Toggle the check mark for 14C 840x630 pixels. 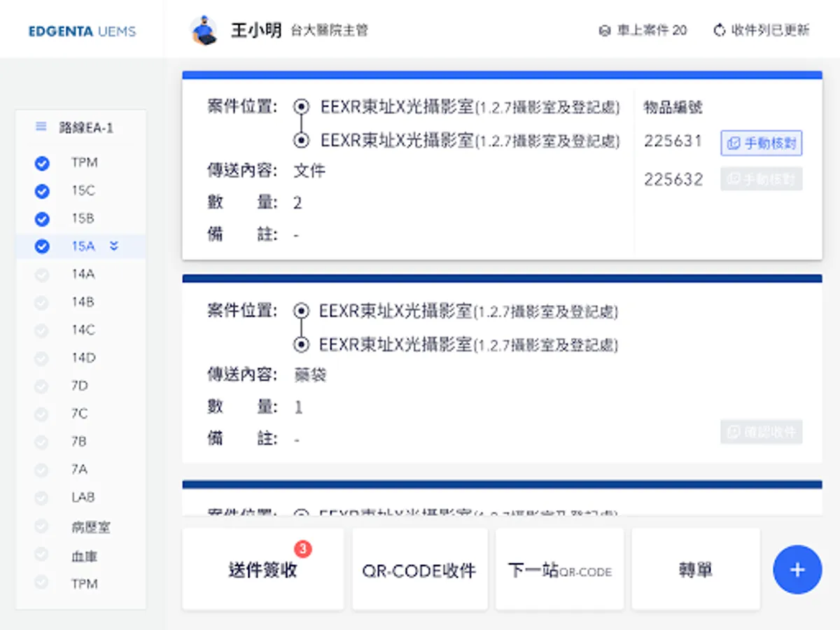point(42,330)
